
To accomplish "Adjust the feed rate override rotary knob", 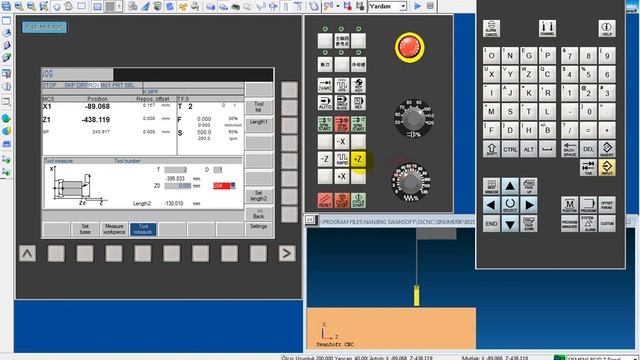I will 411,182.
